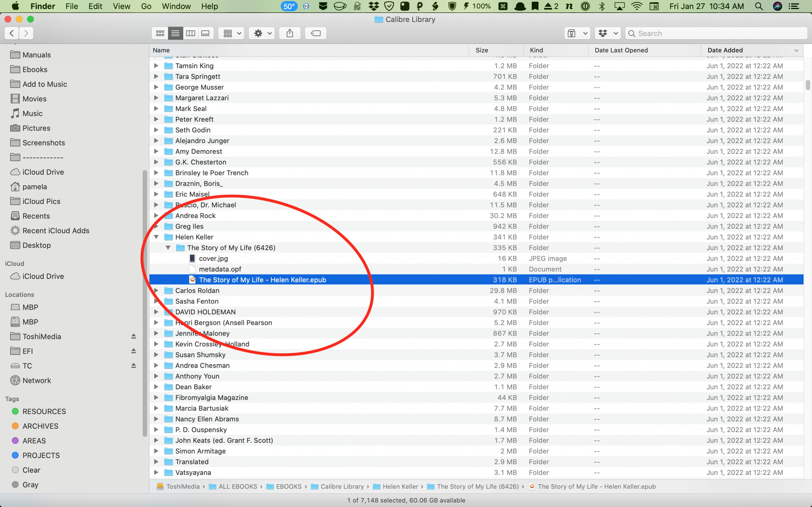812x507 pixels.
Task: Switch to gallery view in toolbar
Action: point(205,33)
